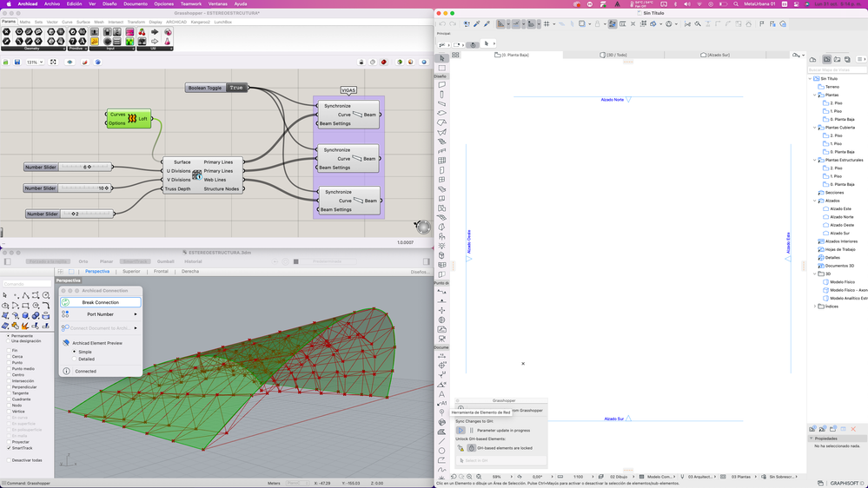Uncheck the SmartTrack checkbox

[9, 448]
